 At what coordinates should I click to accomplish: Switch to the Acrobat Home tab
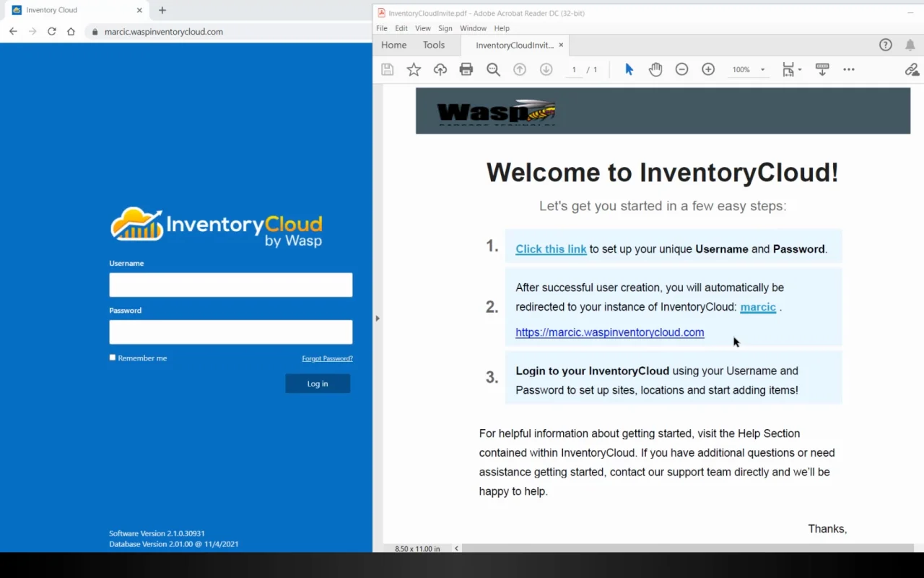394,45
